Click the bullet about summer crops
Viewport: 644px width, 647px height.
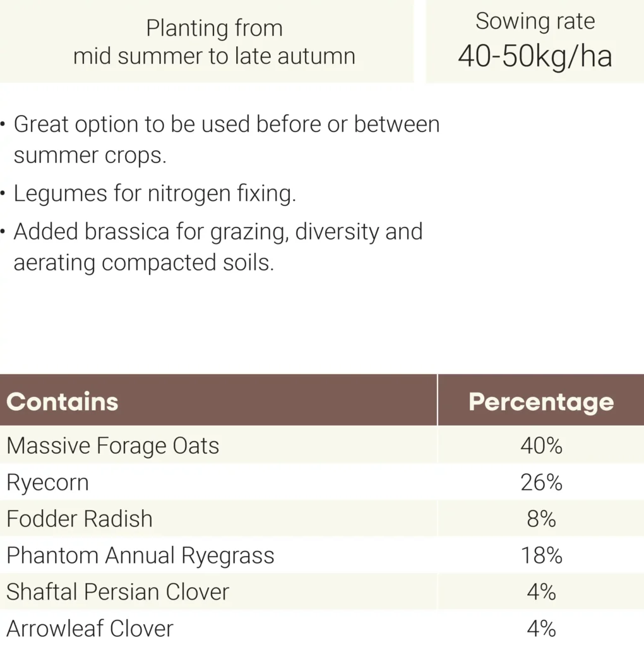point(226,139)
